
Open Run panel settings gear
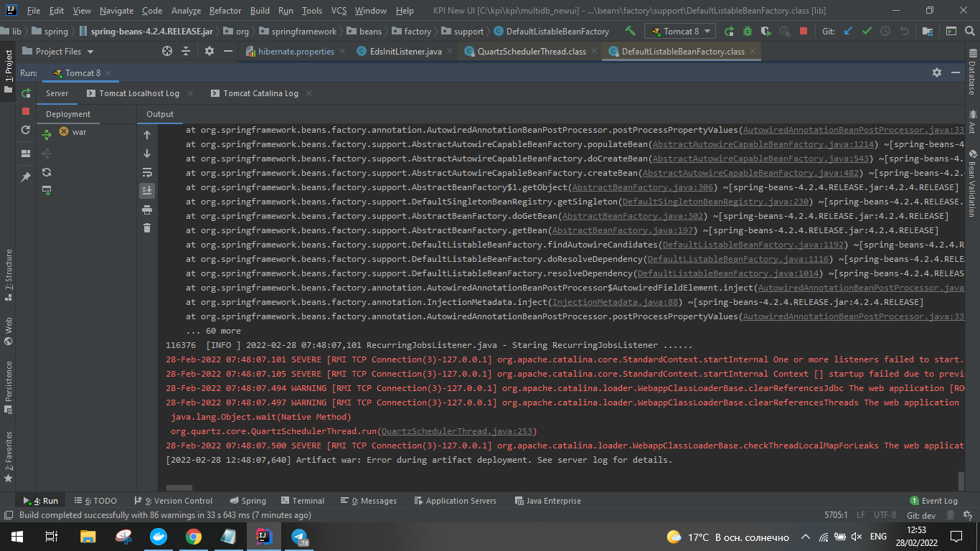point(936,72)
